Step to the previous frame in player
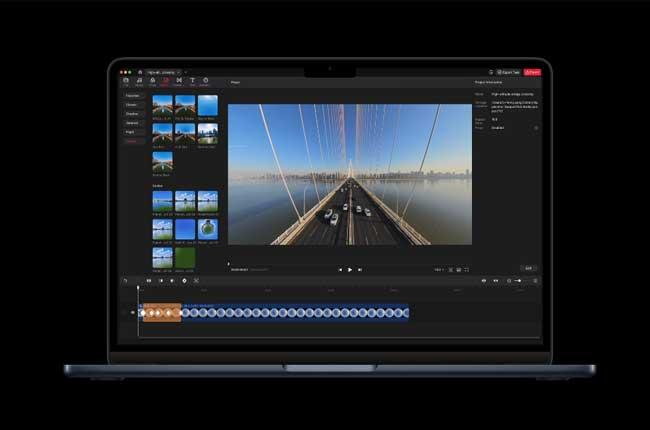This screenshot has width=650, height=430. point(339,269)
